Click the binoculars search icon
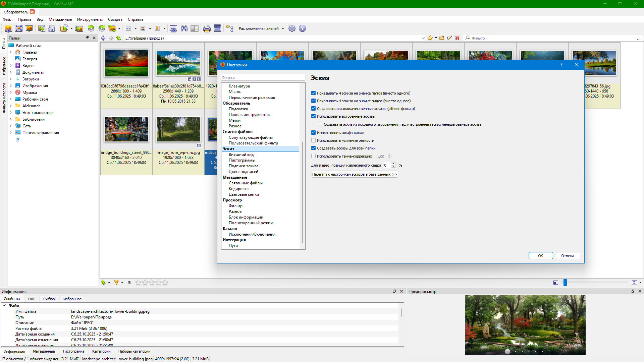 click(184, 28)
